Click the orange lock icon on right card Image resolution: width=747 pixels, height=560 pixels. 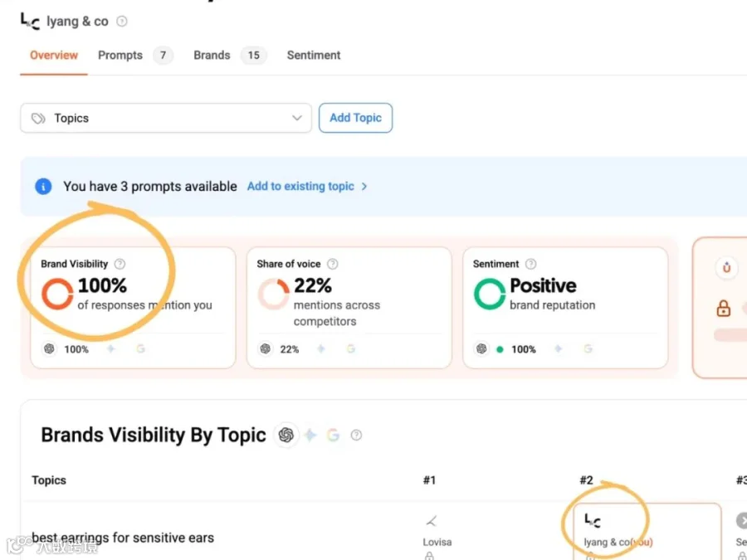724,308
